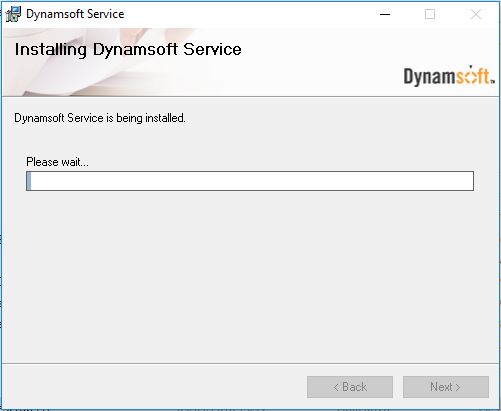Go to the previous step with Back

click(x=350, y=387)
